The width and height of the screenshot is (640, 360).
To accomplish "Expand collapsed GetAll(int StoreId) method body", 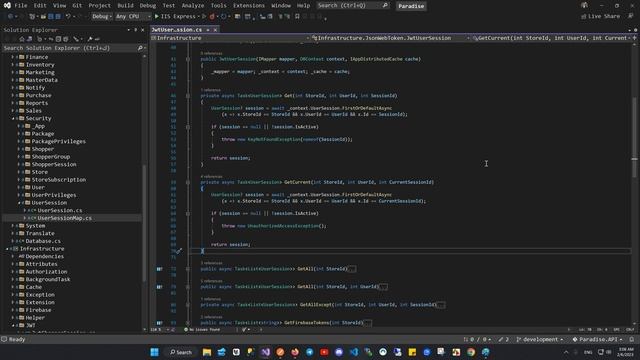I will tap(352, 269).
